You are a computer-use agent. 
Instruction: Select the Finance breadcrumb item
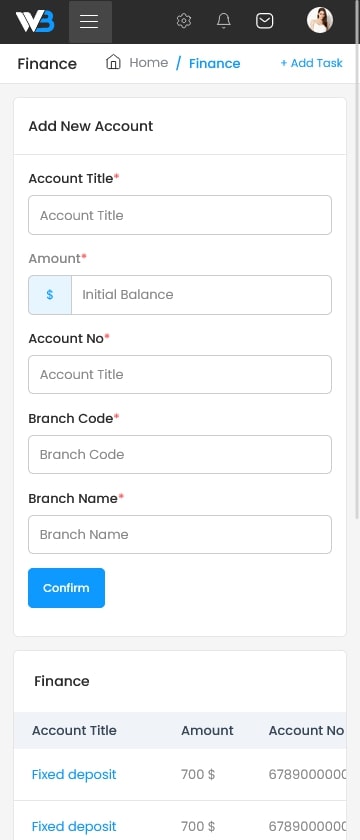pyautogui.click(x=214, y=63)
